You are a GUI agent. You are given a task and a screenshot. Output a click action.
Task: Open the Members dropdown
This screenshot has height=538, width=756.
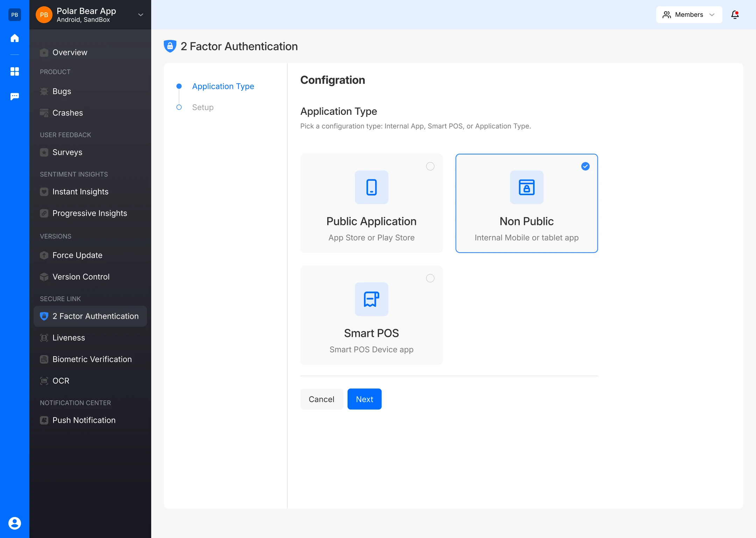(689, 15)
